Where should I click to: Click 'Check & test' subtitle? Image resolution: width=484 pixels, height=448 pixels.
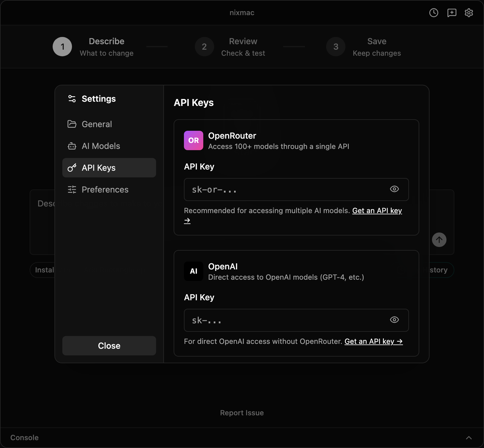[x=243, y=53]
